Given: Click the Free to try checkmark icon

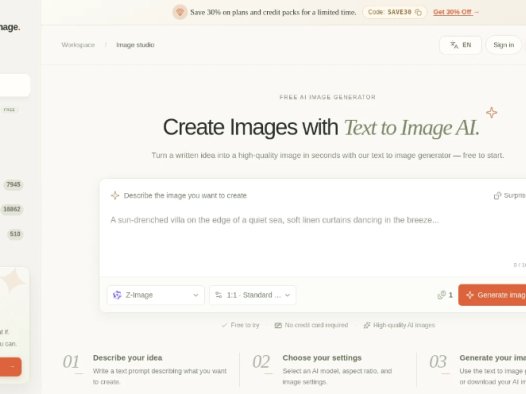Looking at the screenshot, I should [x=224, y=325].
